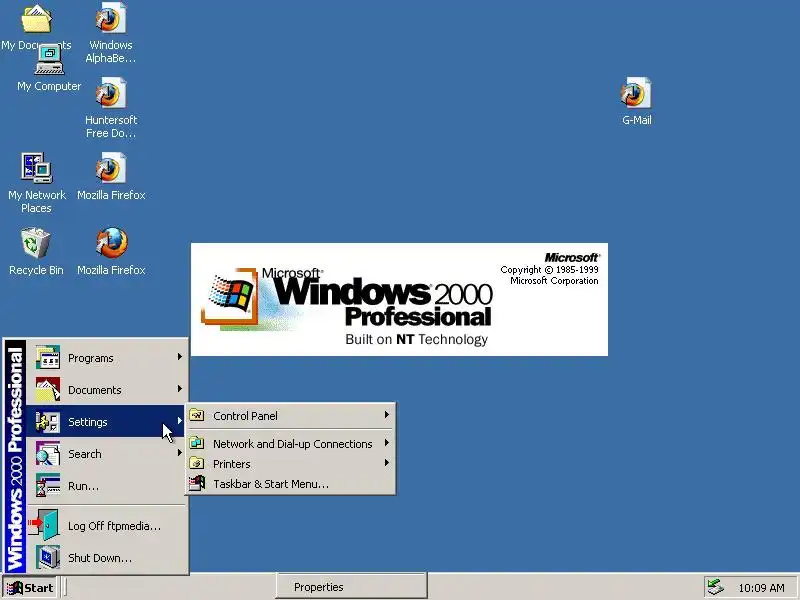Choose Shut Down... from Start menu
Screen dimensions: 800x600
point(106,558)
